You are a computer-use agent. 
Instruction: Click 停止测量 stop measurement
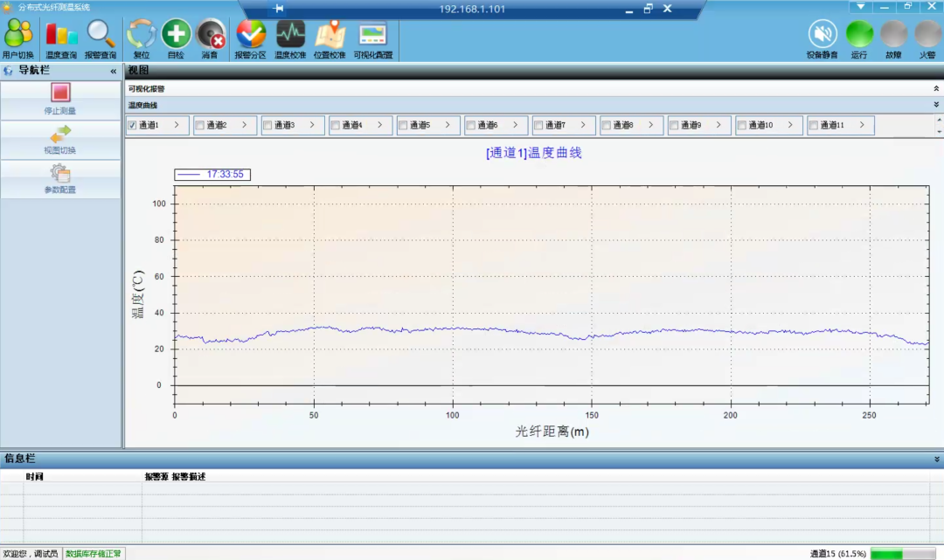pos(60,100)
